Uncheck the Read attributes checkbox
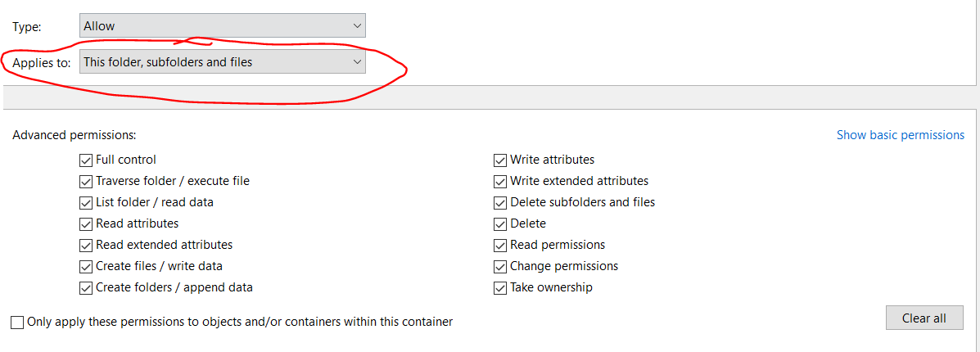The image size is (980, 352). [86, 223]
